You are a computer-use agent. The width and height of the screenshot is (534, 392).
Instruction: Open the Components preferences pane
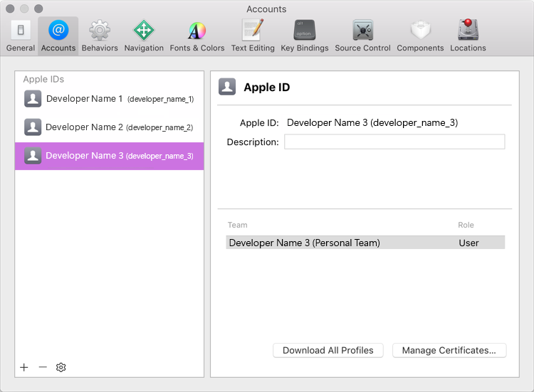(x=420, y=36)
